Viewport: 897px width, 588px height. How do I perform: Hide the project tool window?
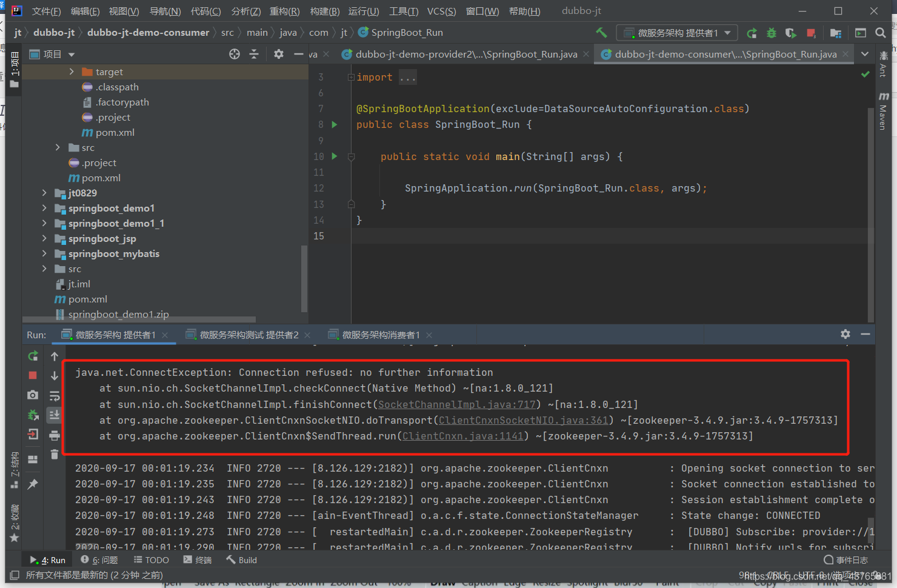pyautogui.click(x=298, y=54)
